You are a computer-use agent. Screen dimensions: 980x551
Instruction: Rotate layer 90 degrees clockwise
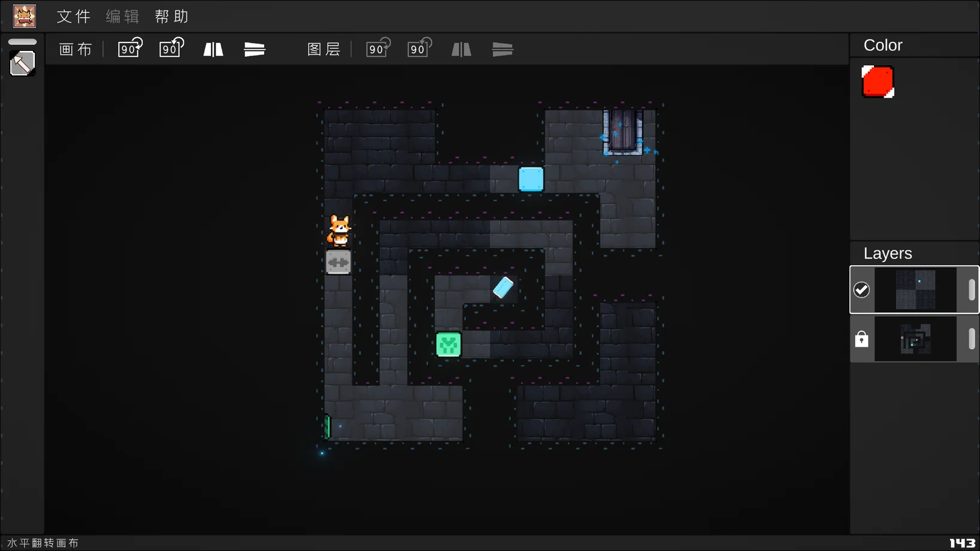pos(378,48)
